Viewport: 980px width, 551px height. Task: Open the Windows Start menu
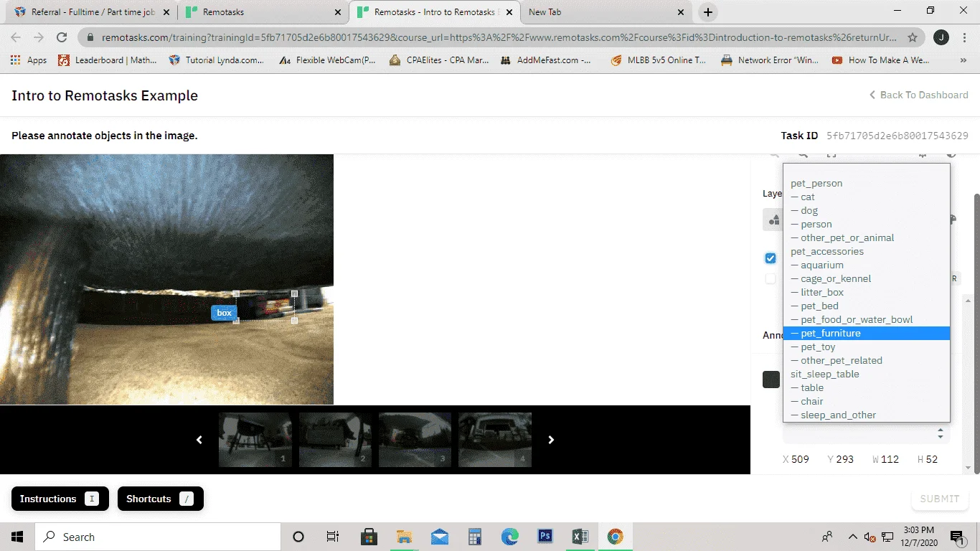point(17,537)
